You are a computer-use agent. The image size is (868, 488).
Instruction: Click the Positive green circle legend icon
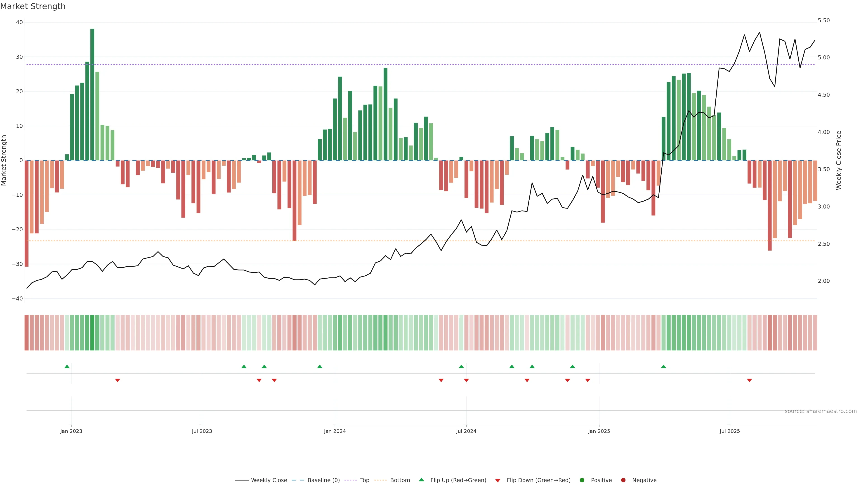tap(582, 480)
